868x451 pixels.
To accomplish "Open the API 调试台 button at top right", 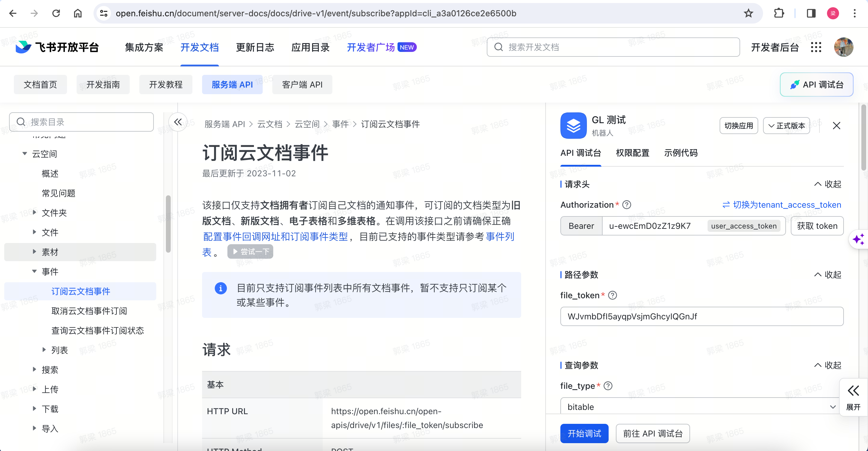I will [816, 84].
